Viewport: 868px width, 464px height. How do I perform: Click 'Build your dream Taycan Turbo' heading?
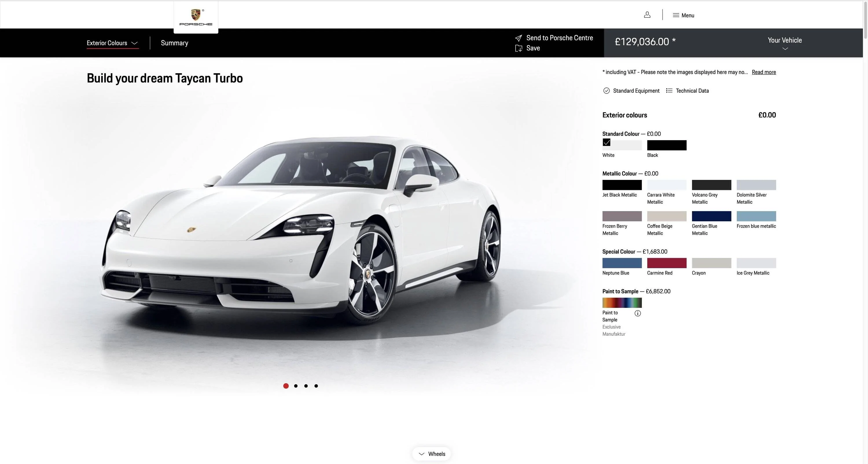pos(165,78)
